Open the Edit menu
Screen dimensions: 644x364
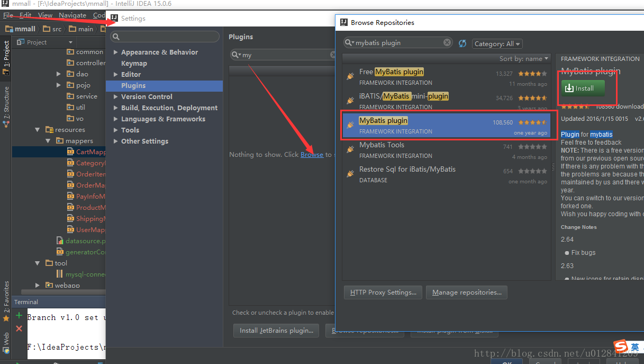25,15
